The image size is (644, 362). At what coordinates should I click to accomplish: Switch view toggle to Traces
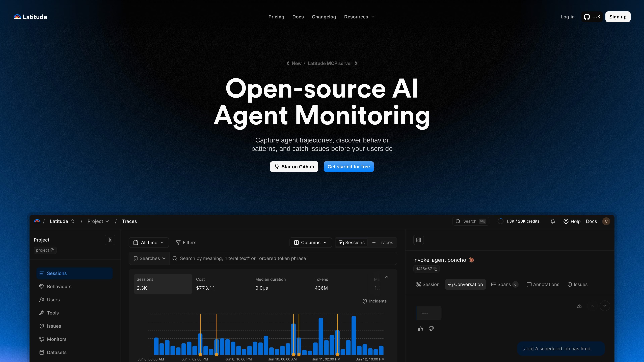pyautogui.click(x=383, y=243)
